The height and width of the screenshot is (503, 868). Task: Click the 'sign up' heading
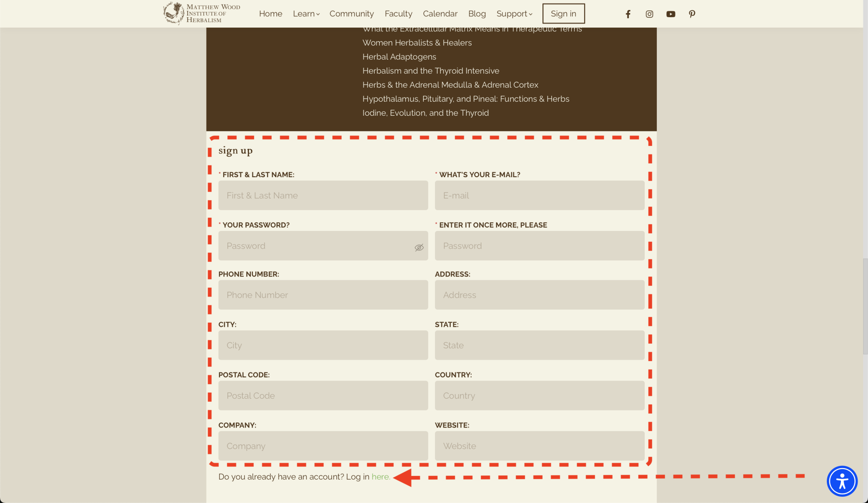pyautogui.click(x=235, y=150)
